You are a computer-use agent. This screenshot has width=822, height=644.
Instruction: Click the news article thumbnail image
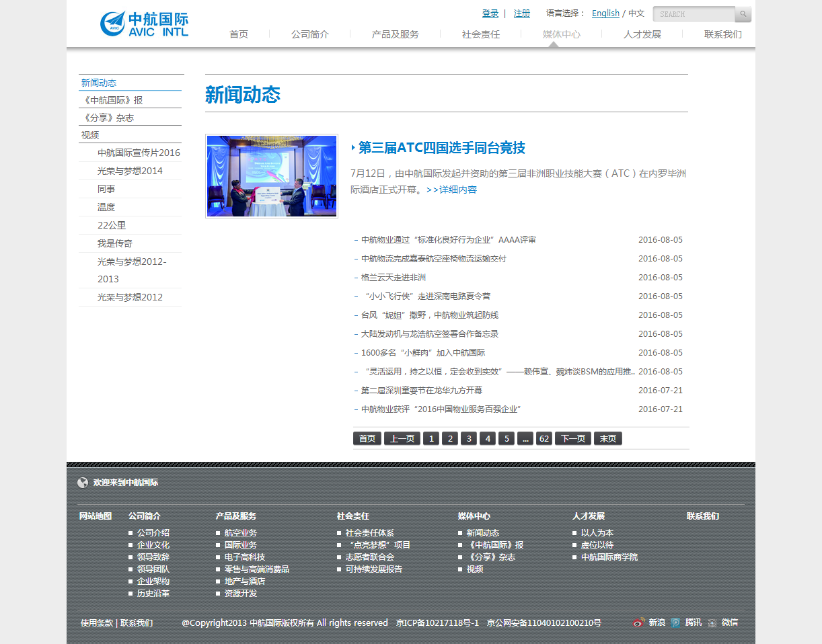tap(271, 175)
